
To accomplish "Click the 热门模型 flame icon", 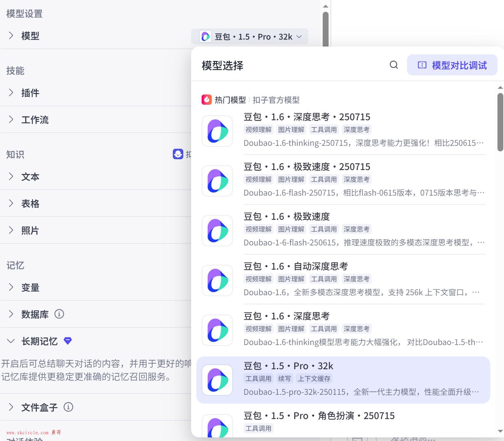I will coord(207,100).
